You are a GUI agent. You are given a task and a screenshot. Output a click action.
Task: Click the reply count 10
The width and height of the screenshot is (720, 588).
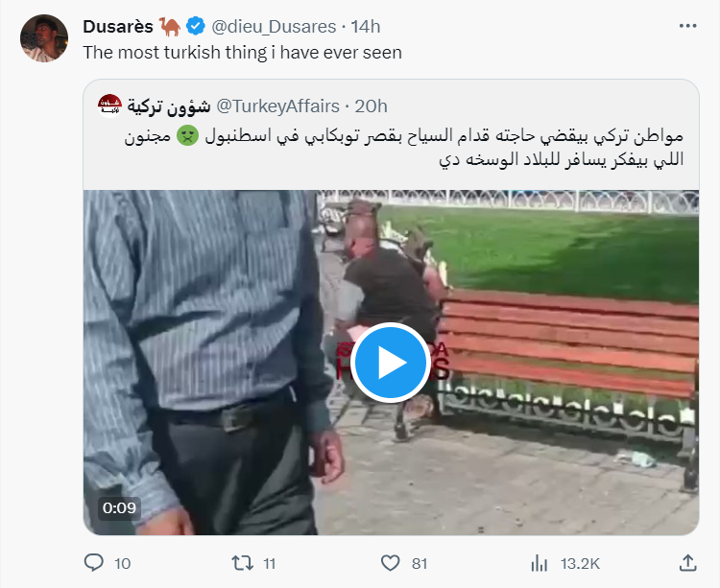click(122, 563)
